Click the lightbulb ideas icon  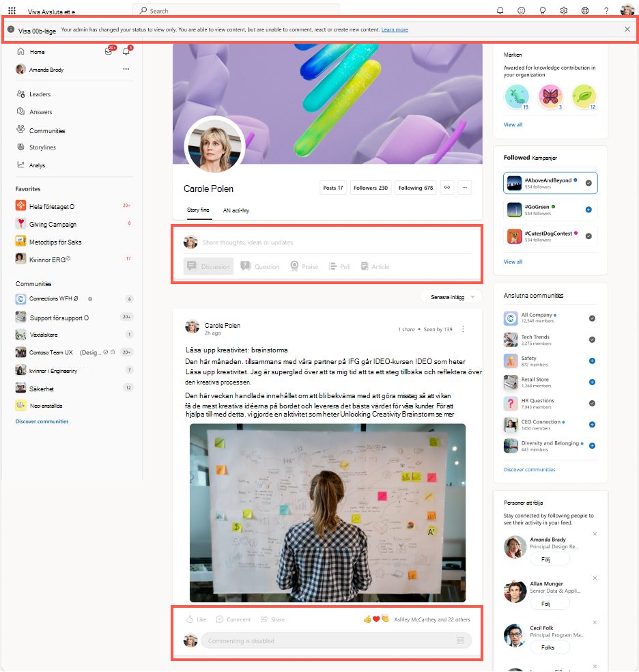click(x=543, y=11)
